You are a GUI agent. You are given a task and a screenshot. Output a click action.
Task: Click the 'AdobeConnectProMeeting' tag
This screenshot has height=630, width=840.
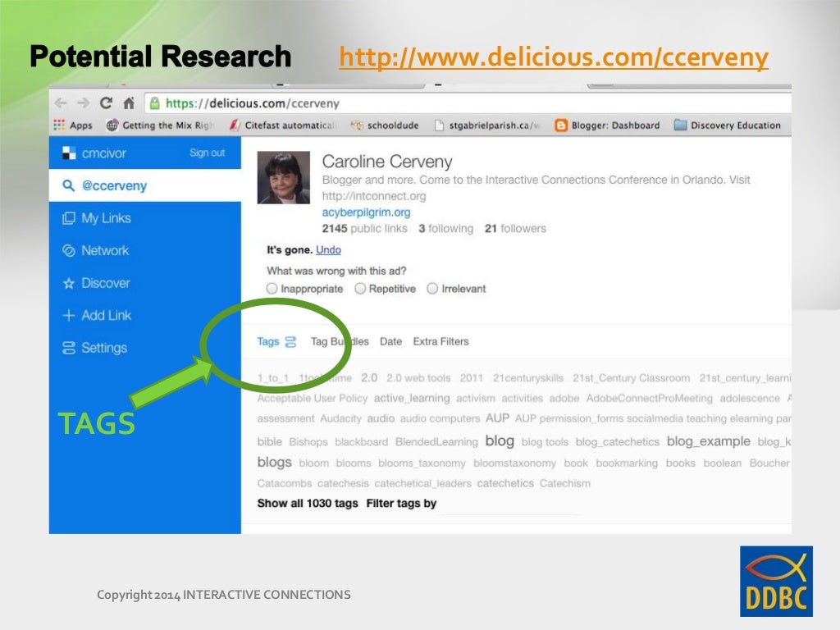tap(650, 399)
